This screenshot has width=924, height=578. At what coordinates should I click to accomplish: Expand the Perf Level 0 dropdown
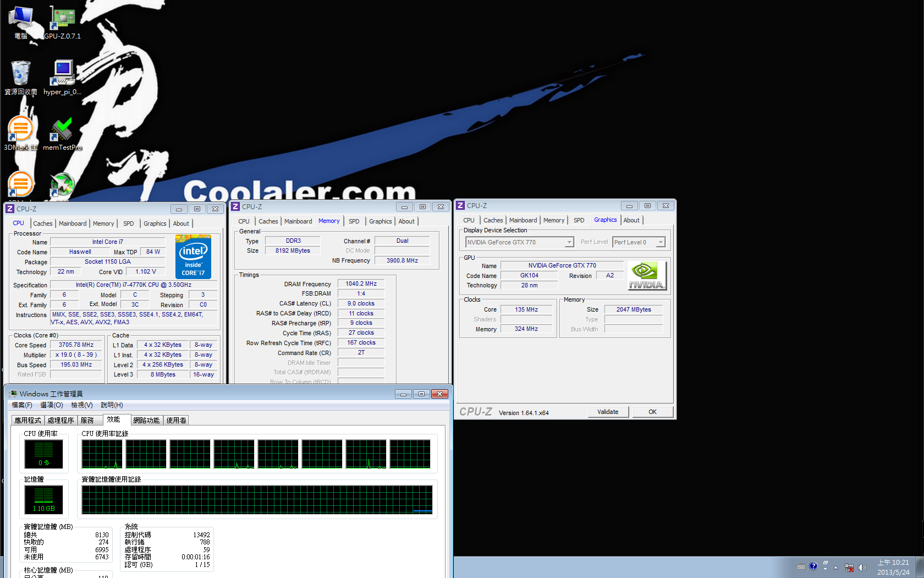point(661,242)
